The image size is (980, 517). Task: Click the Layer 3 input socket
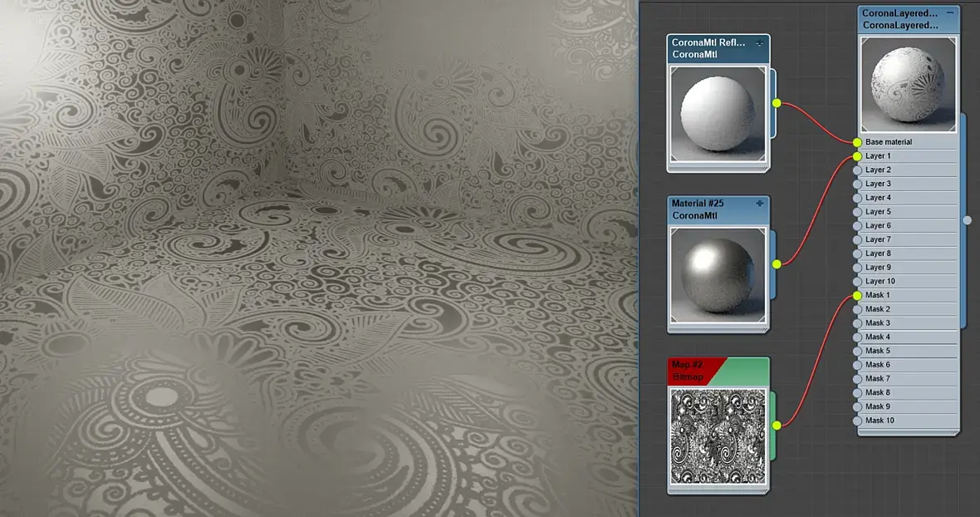(857, 184)
